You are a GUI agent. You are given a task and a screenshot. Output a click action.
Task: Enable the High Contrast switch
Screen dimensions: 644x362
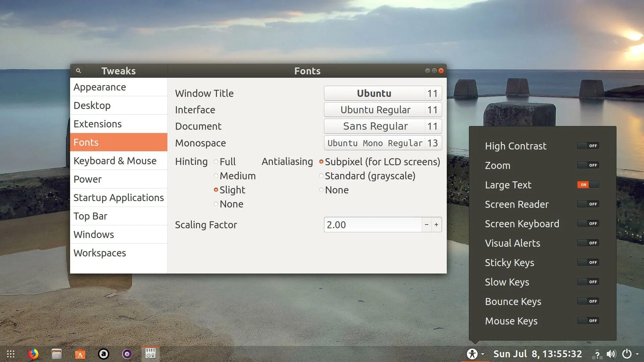[588, 146]
